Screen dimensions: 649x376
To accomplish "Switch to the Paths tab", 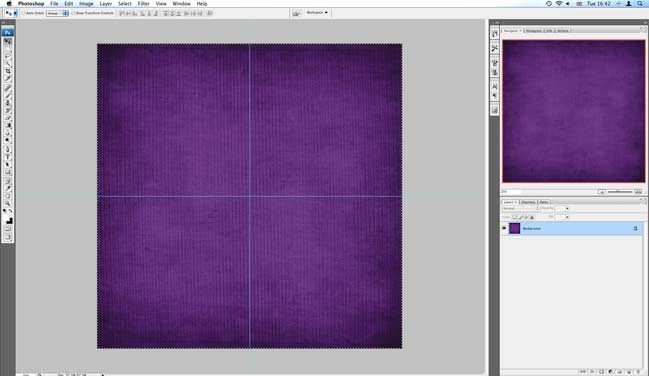I will [544, 202].
